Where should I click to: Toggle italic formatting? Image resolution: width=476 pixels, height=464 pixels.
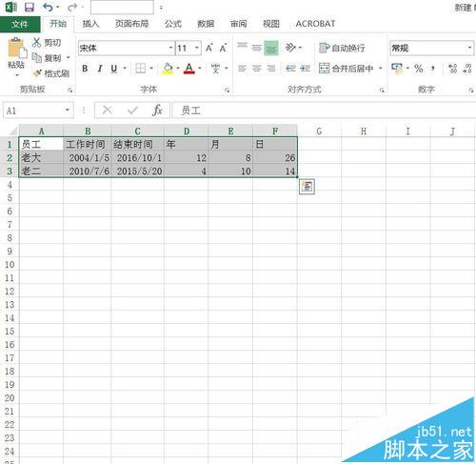(x=100, y=69)
